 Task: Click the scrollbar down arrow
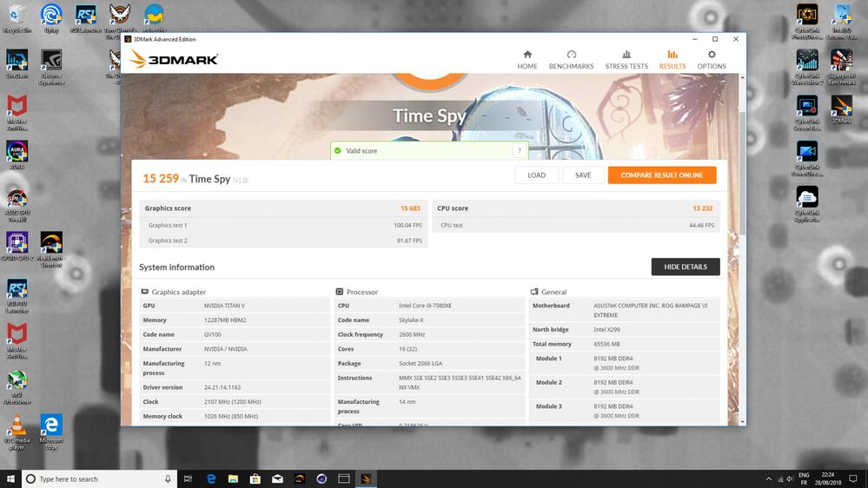tap(742, 422)
